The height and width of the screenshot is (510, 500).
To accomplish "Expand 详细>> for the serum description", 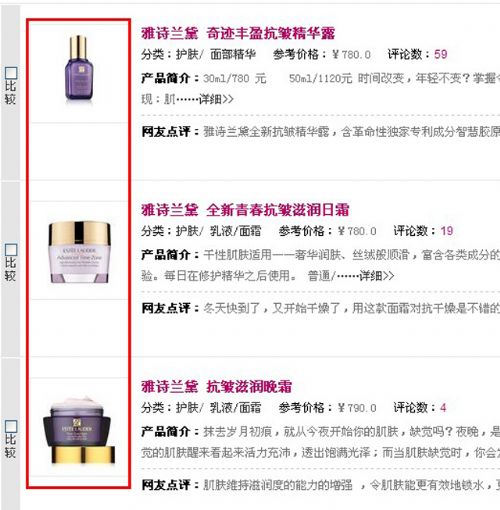I will pyautogui.click(x=216, y=99).
